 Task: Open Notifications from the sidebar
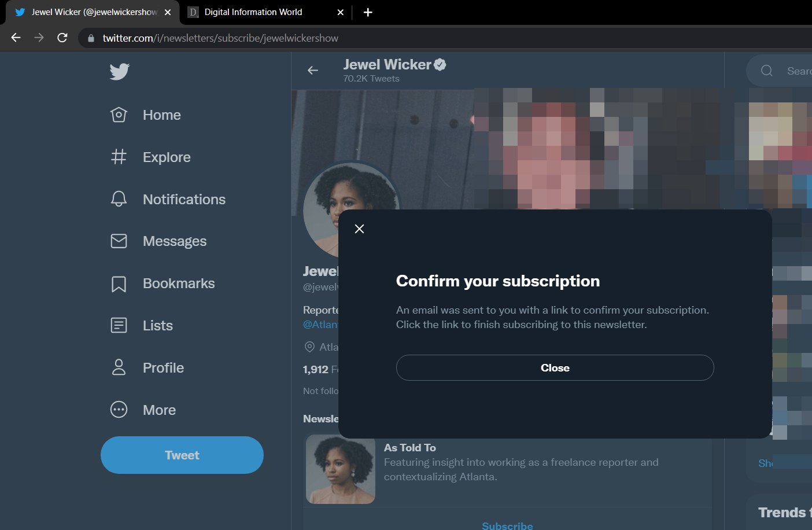(x=184, y=199)
